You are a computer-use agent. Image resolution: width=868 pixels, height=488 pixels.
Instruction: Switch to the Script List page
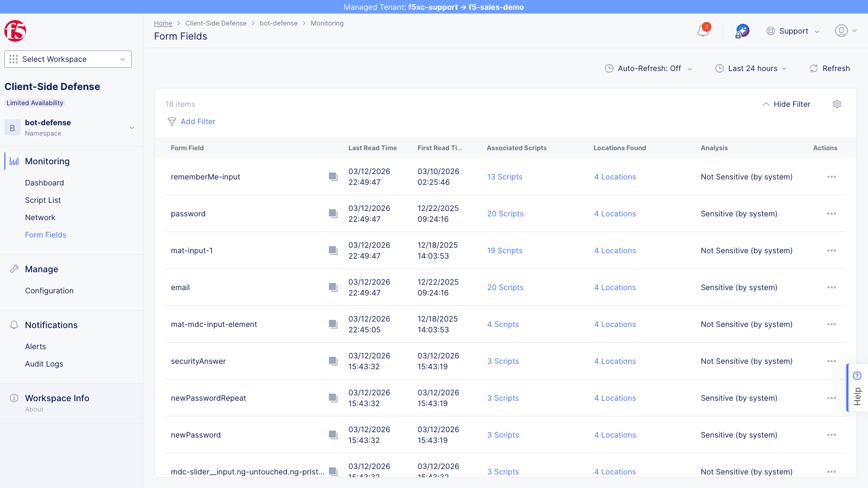click(43, 200)
